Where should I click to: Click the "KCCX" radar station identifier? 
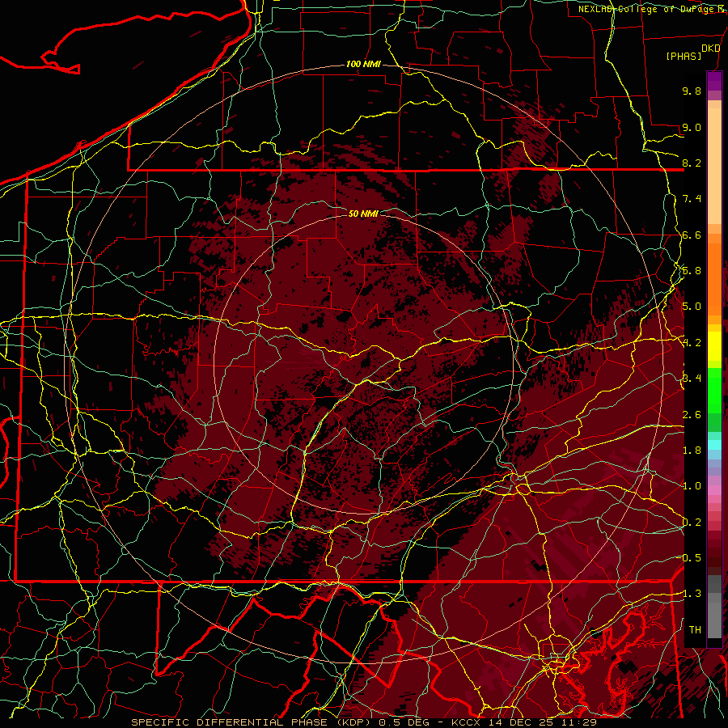tap(468, 722)
